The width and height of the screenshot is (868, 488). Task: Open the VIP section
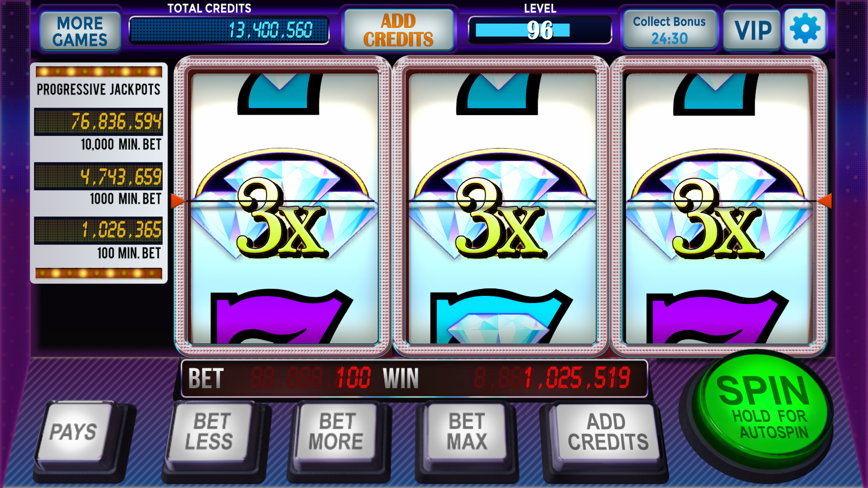[x=752, y=30]
